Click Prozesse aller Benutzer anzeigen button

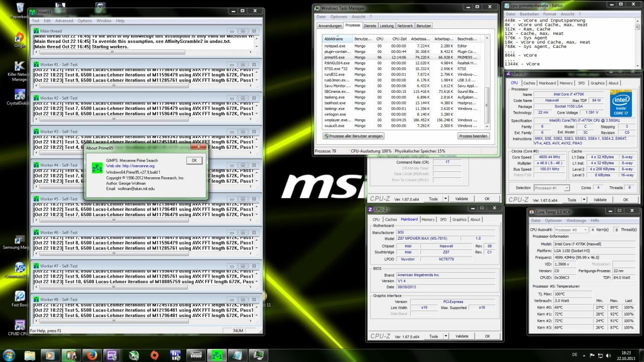[x=353, y=136]
